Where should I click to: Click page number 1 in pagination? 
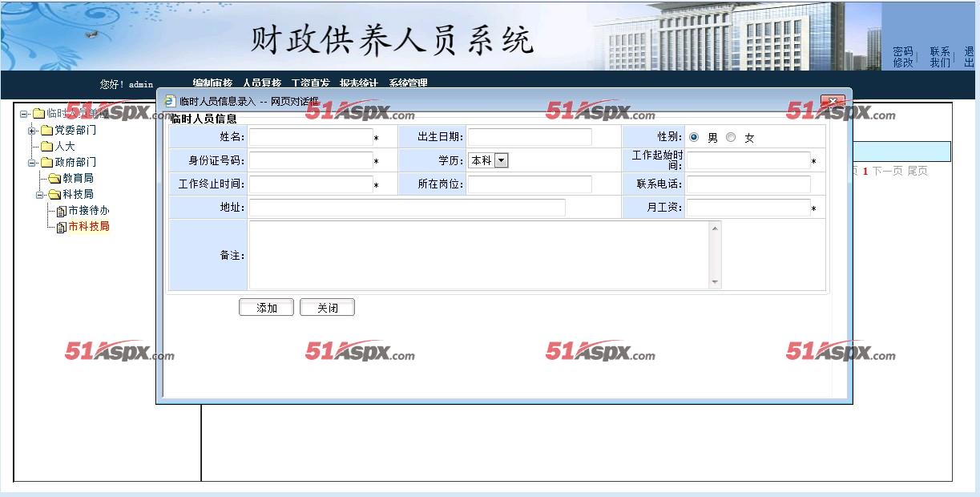pyautogui.click(x=865, y=171)
